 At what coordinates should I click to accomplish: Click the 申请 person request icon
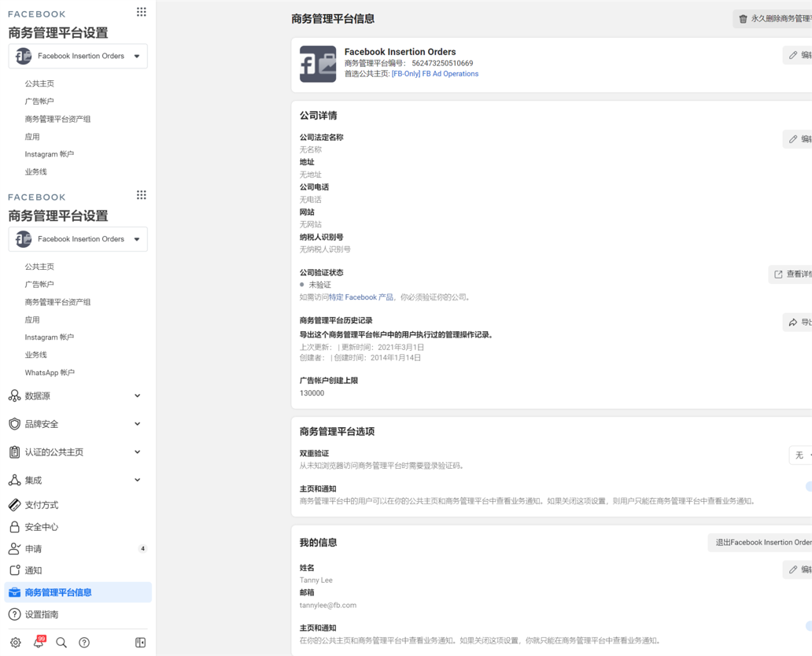coord(14,549)
